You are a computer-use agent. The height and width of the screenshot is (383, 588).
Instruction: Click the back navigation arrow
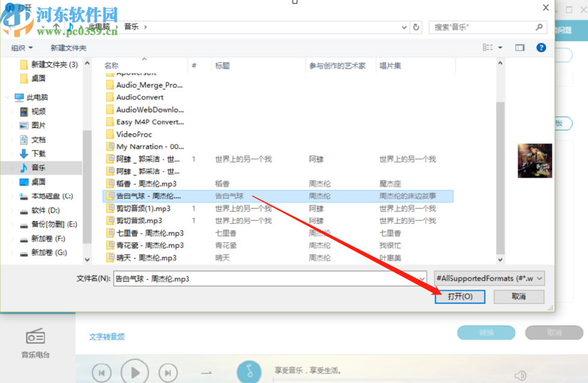11,26
